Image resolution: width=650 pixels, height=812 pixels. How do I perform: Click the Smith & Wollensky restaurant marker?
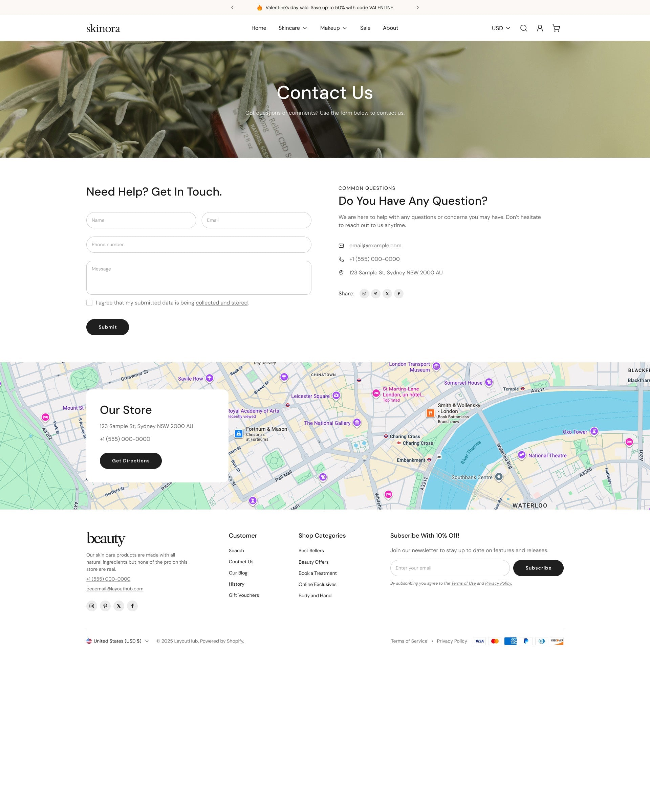pyautogui.click(x=430, y=413)
